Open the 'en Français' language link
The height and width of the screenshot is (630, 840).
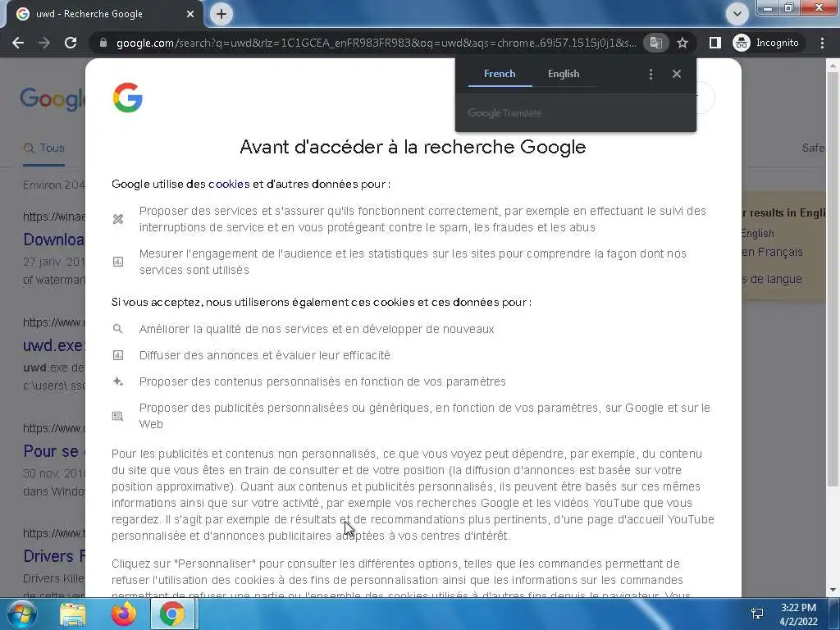click(772, 253)
